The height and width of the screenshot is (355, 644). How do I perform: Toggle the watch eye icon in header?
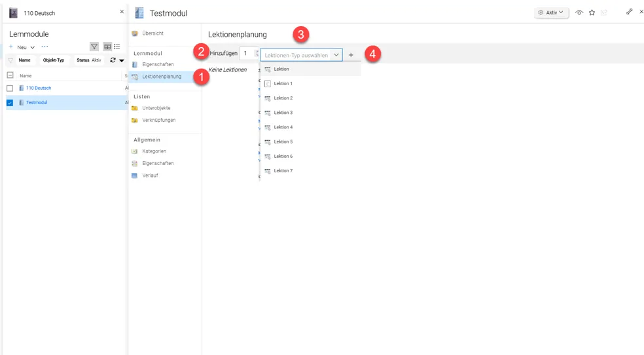tap(579, 12)
